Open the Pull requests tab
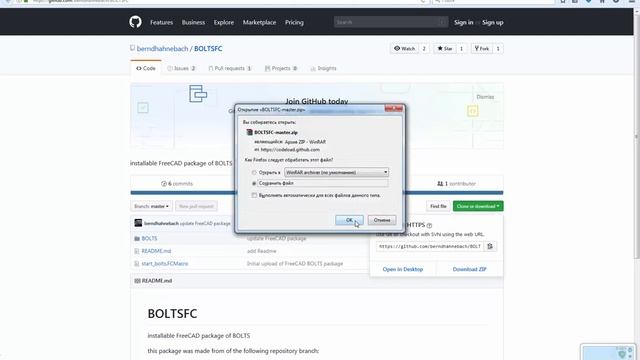The image size is (640, 360). pos(230,68)
